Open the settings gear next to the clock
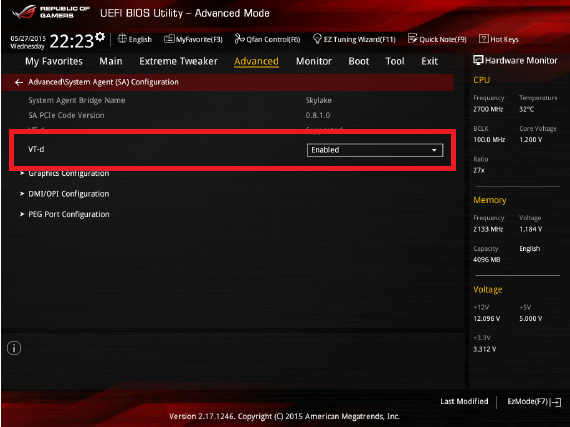 tap(100, 37)
